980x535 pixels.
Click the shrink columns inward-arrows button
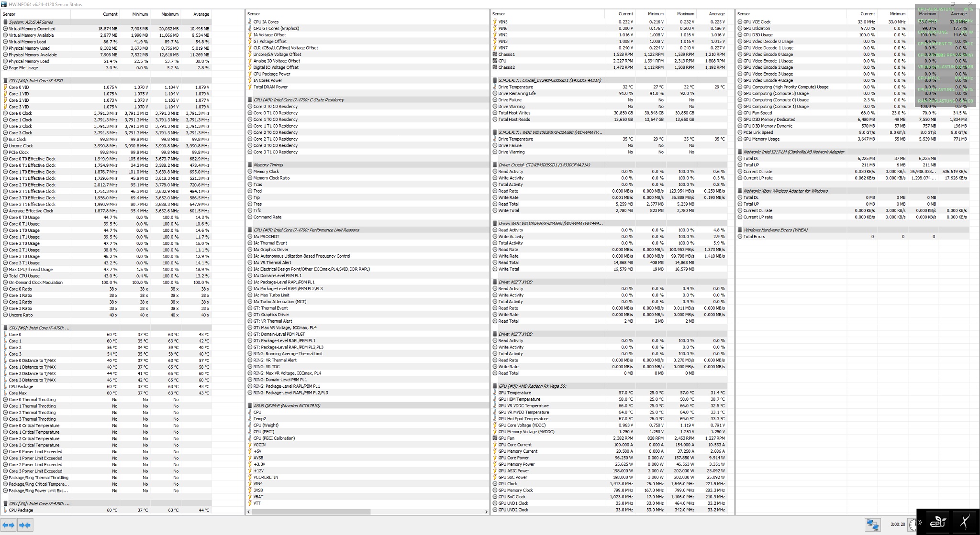click(x=25, y=524)
